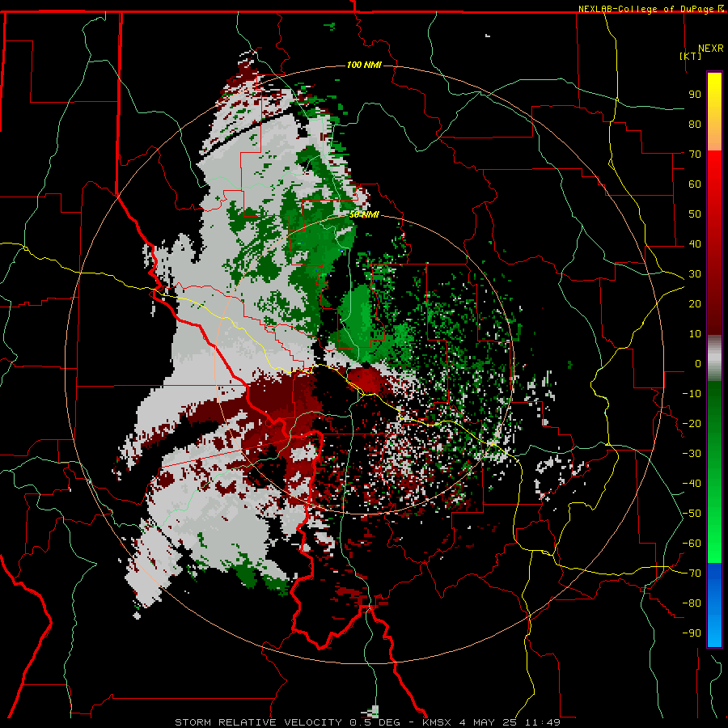Click the 0 value on velocity scale
The width and height of the screenshot is (728, 728).
pos(698,363)
